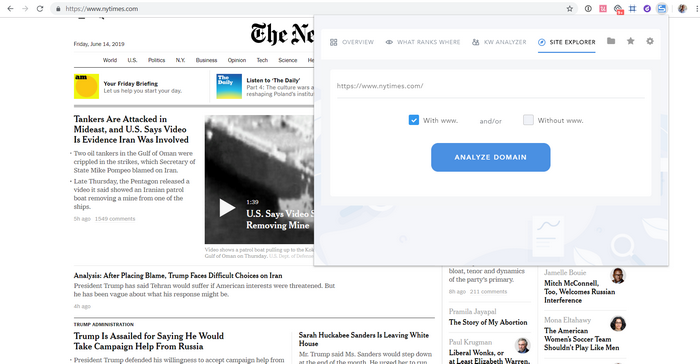Open the N.Y. section
700x364 pixels.
pyautogui.click(x=180, y=60)
